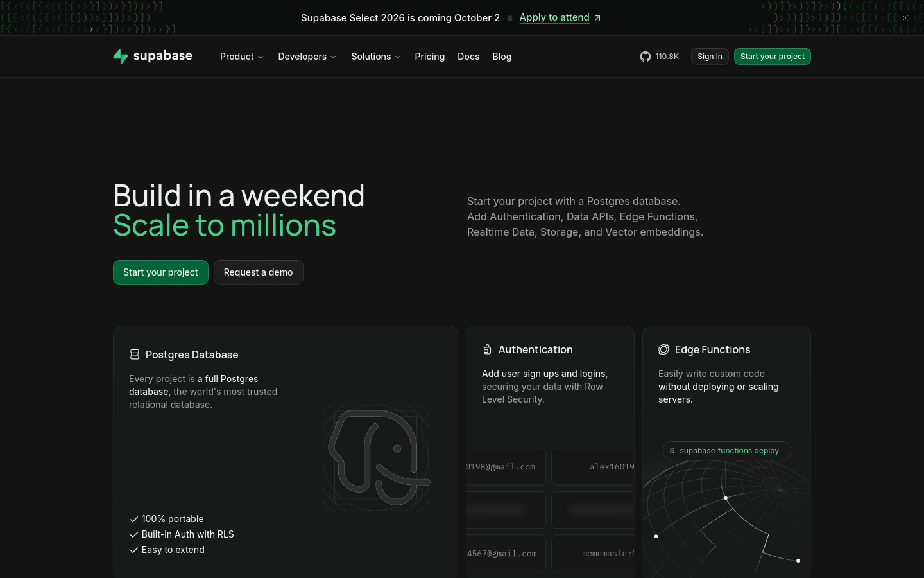Click Easy to extend text

173,550
